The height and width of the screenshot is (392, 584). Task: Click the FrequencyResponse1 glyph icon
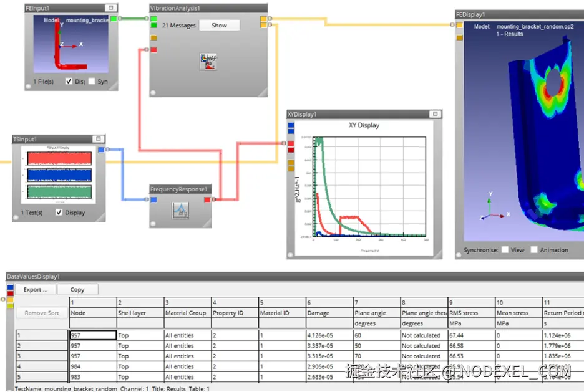[180, 210]
